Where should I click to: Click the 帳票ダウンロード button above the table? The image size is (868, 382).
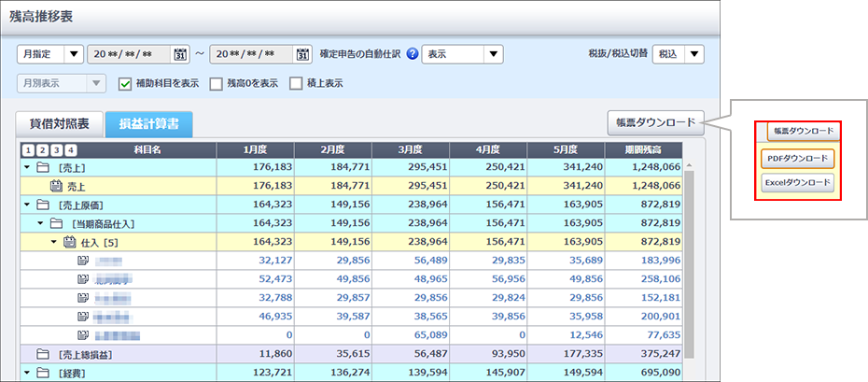click(x=655, y=122)
